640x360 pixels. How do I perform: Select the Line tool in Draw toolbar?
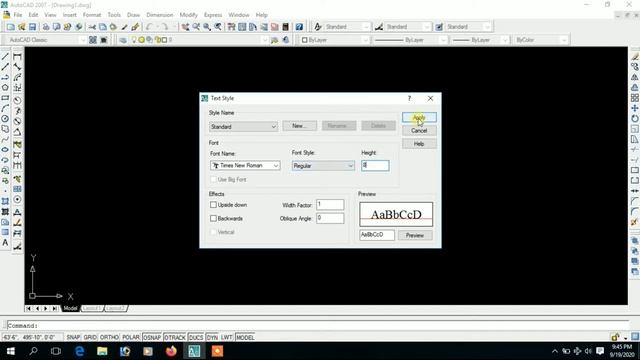point(5,56)
